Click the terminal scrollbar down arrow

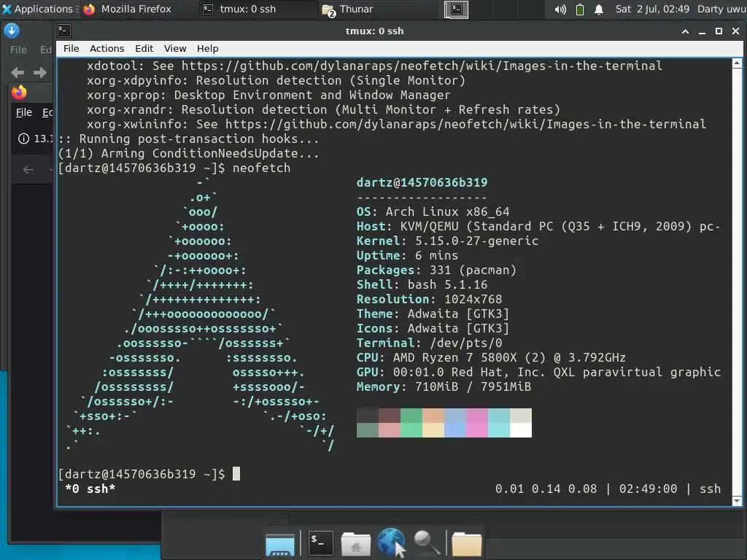point(737,500)
